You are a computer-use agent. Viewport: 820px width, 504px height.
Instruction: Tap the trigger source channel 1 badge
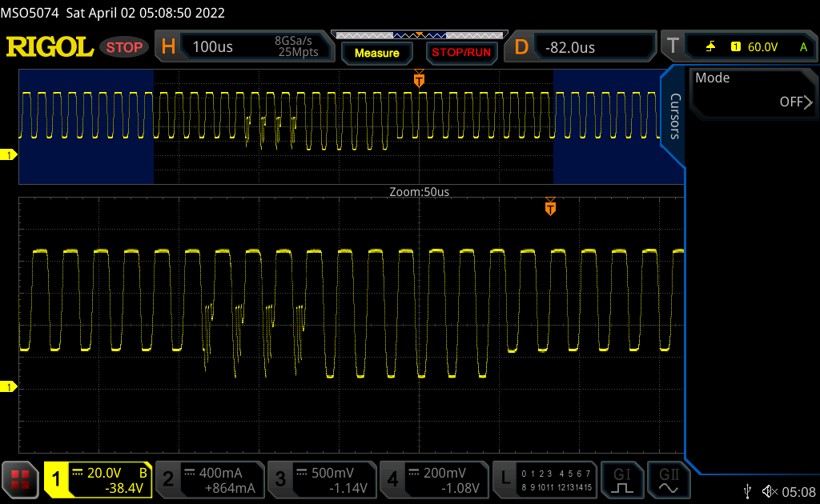[735, 47]
